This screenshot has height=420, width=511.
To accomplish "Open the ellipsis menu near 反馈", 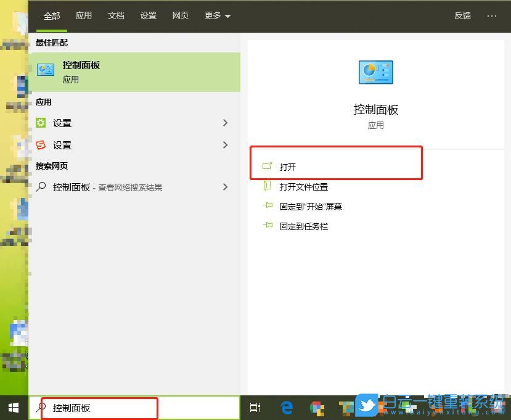I will pyautogui.click(x=492, y=16).
